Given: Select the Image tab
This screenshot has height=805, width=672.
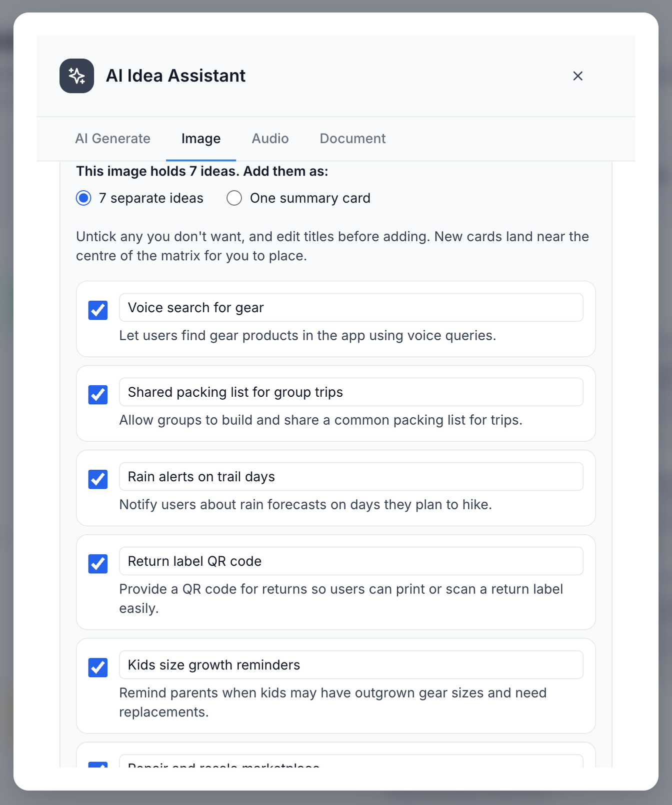Looking at the screenshot, I should [201, 139].
